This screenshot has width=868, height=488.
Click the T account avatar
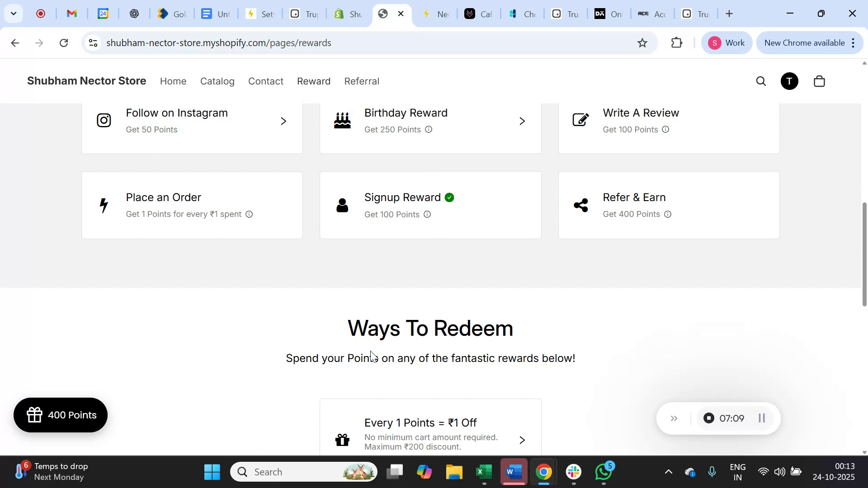[x=789, y=81]
